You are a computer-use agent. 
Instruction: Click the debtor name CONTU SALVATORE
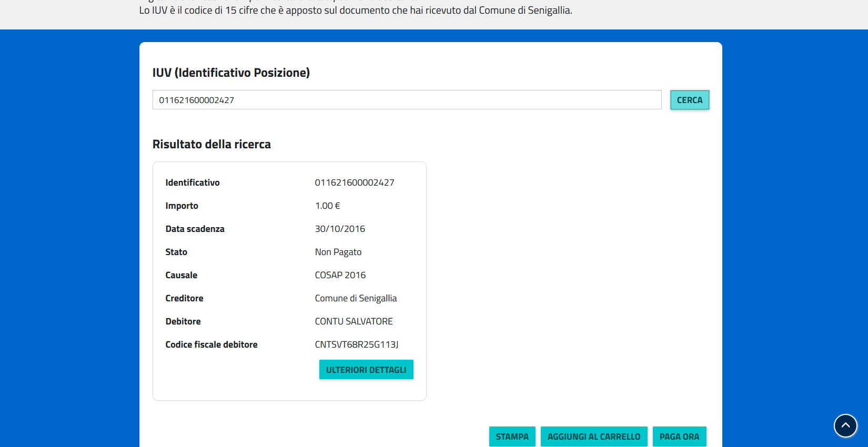[x=354, y=321]
